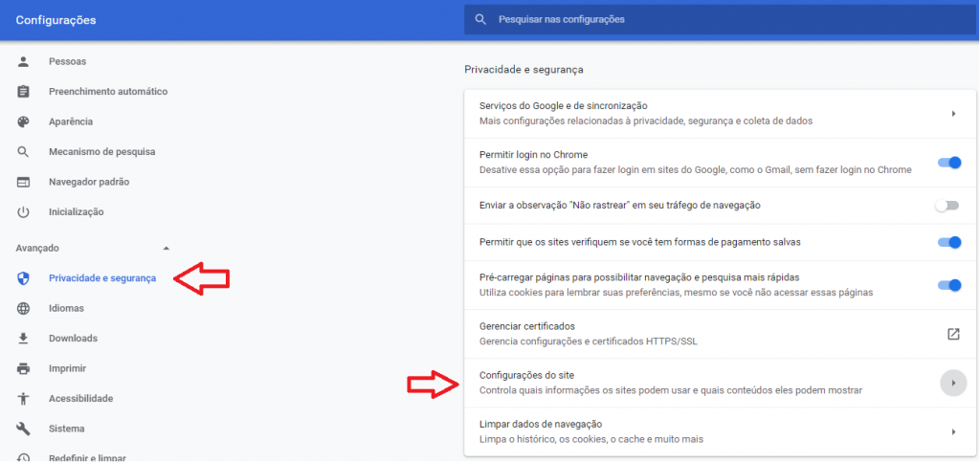Click the search magnifier icon in header

click(x=480, y=19)
